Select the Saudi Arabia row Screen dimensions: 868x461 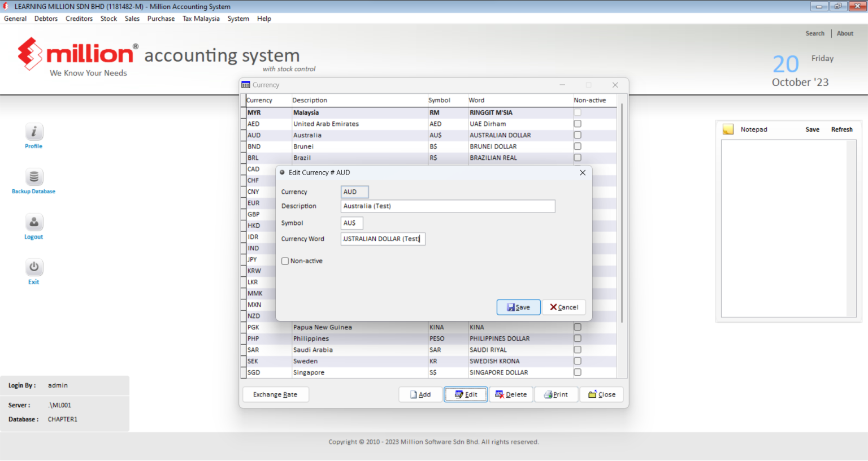point(431,350)
